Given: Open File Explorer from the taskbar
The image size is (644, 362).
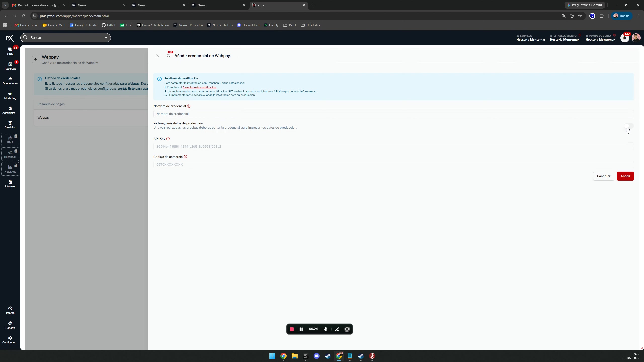Looking at the screenshot, I should click(294, 356).
